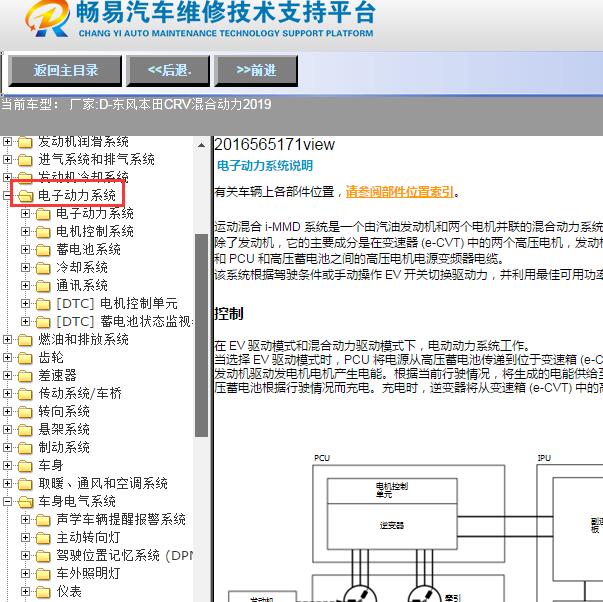Expand the 蓄电池系统 subfolder

[x=25, y=249]
